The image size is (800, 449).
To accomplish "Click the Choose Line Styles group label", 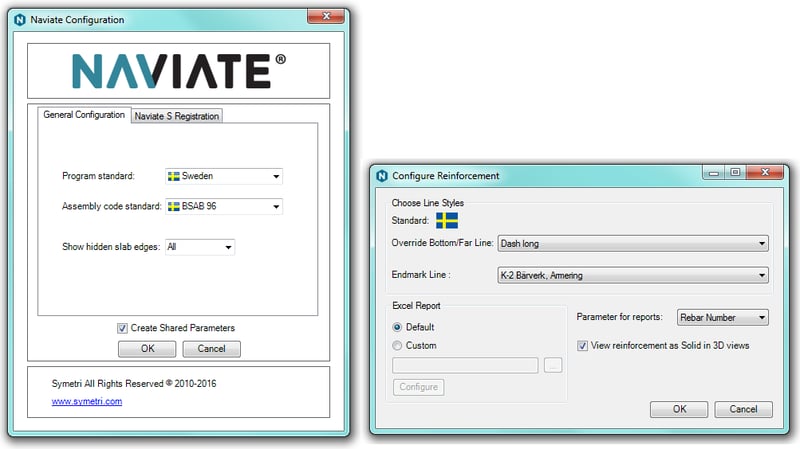I will tap(428, 203).
